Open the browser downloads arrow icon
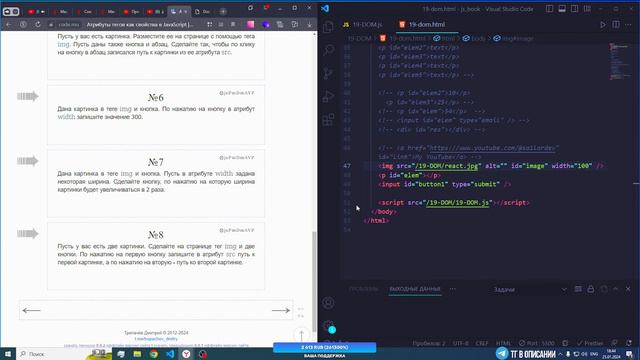 (309, 24)
